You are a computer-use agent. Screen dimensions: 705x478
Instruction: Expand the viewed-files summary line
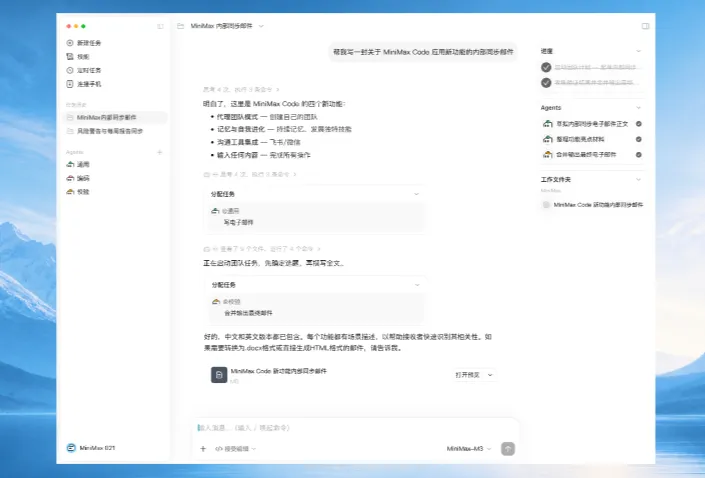click(x=262, y=249)
